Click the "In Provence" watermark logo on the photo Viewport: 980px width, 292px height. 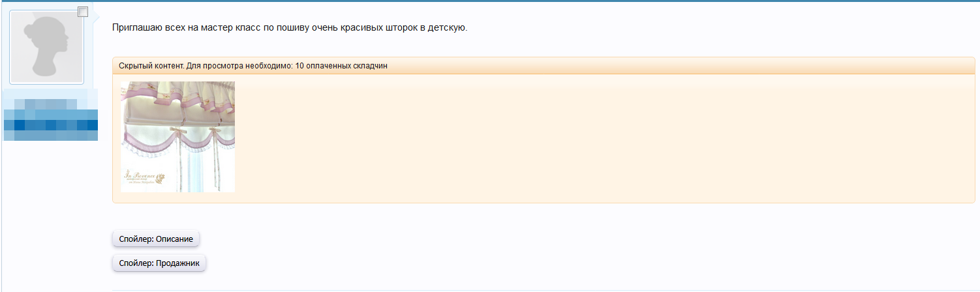click(142, 177)
